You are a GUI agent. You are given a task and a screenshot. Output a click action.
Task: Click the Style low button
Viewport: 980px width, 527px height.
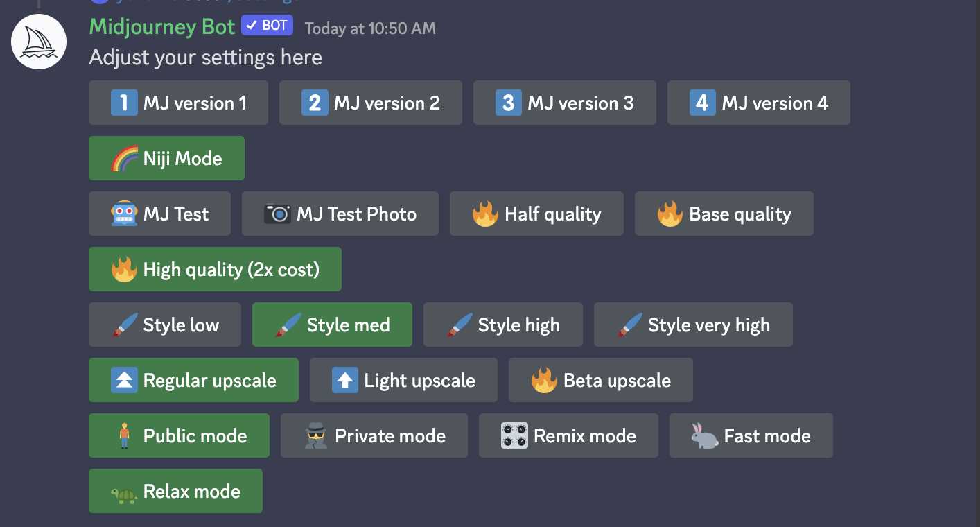(165, 325)
